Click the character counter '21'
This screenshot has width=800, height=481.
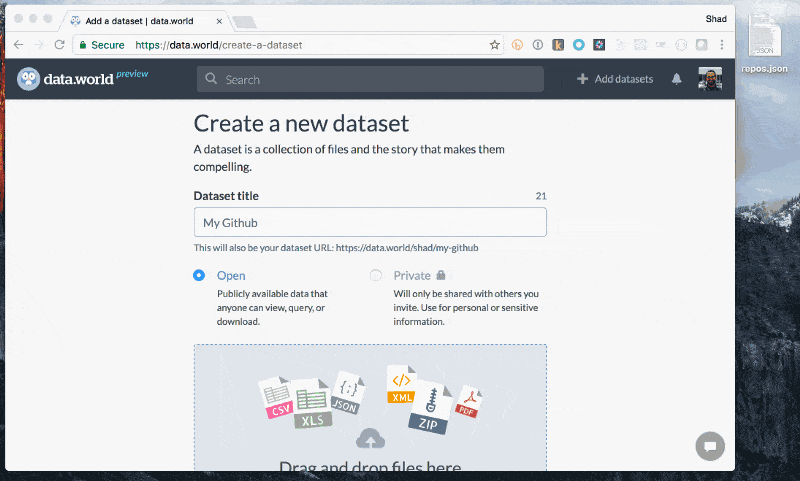(x=541, y=196)
